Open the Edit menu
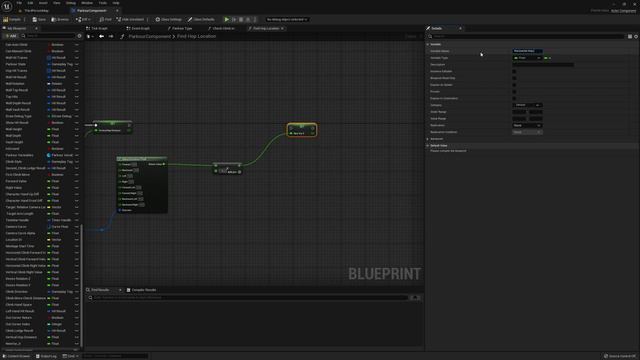This screenshot has width=640, height=360. [30, 3]
